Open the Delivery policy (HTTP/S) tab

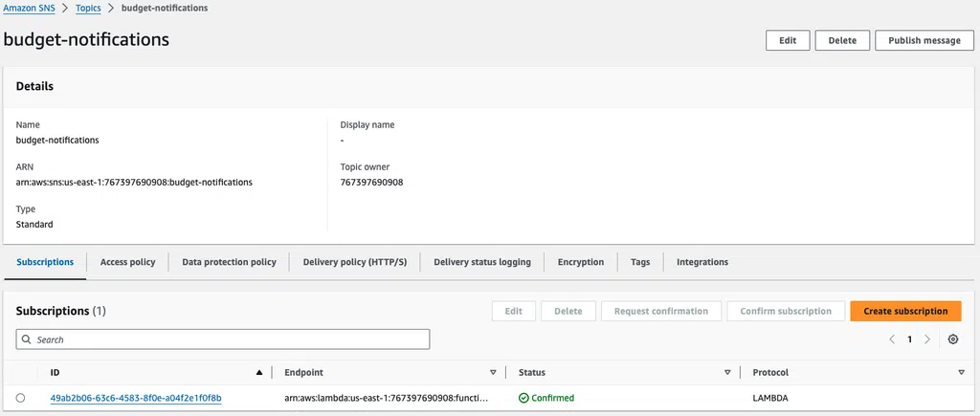(x=355, y=262)
